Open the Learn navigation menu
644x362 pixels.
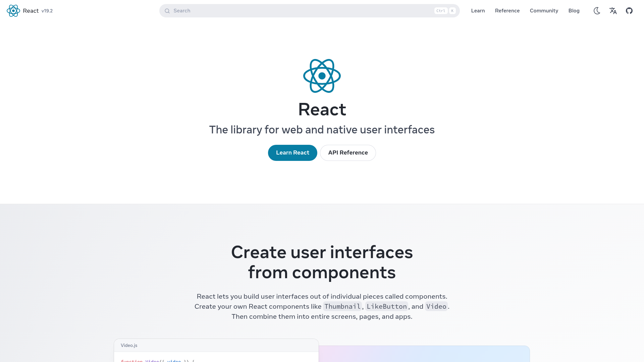[x=478, y=11]
